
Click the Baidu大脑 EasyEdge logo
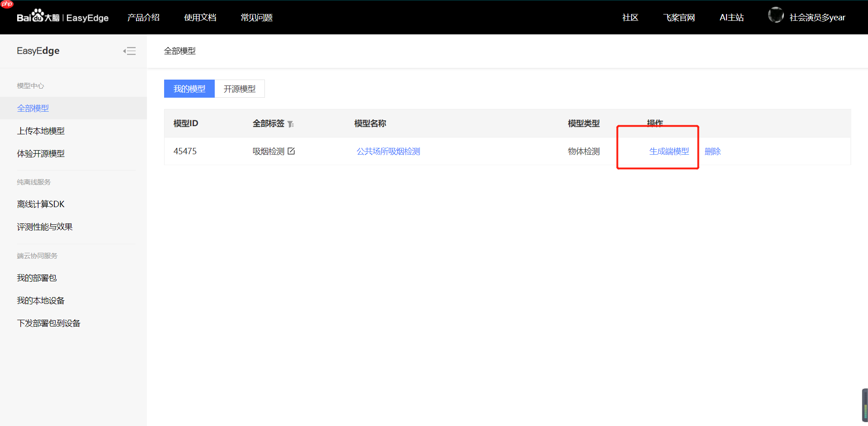pyautogui.click(x=62, y=17)
